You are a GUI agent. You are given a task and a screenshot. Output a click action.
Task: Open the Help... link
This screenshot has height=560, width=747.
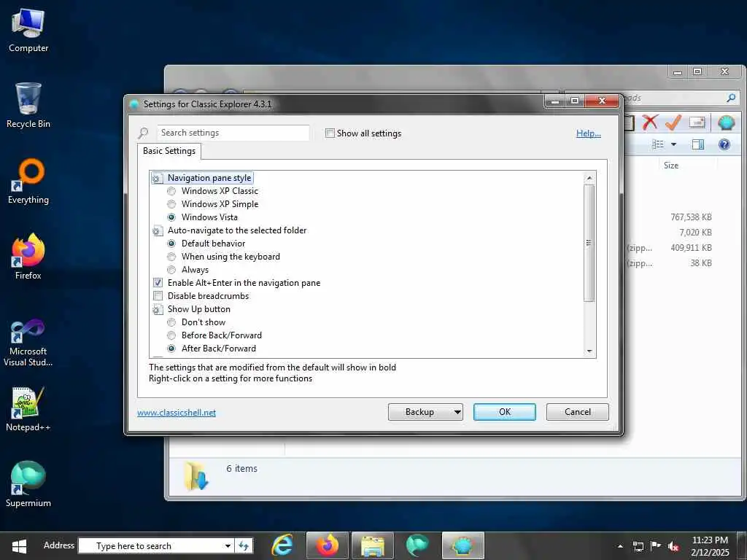click(589, 133)
